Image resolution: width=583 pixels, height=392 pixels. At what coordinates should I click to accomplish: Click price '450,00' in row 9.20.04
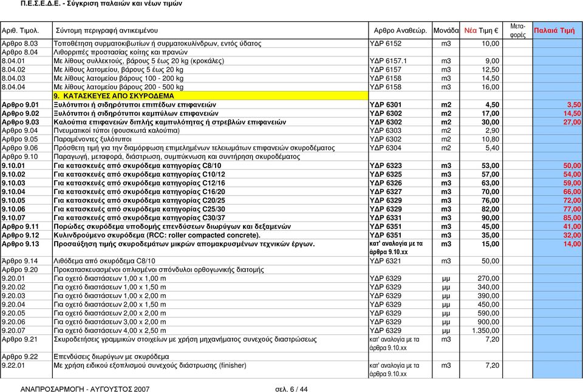(488, 305)
